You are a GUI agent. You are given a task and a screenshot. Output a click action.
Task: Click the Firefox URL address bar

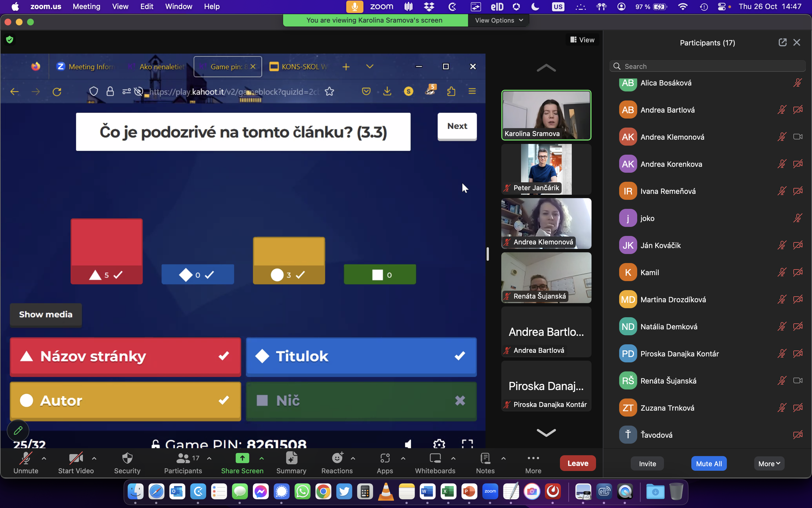234,91
